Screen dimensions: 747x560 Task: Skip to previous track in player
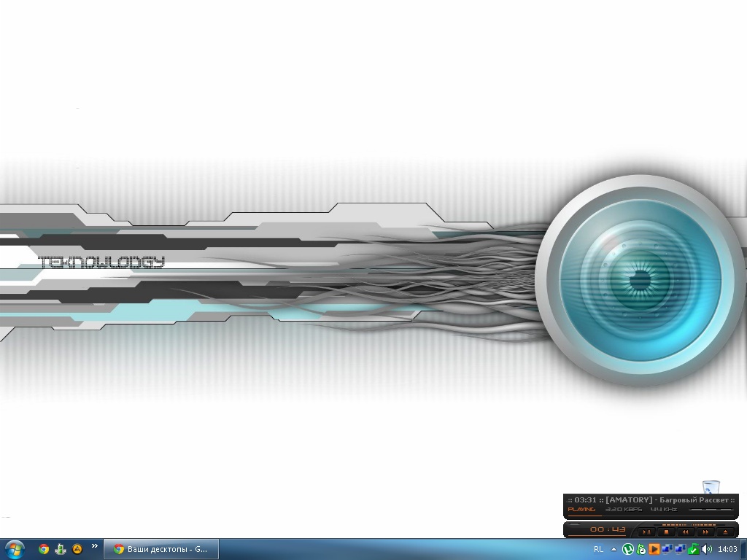(x=686, y=532)
